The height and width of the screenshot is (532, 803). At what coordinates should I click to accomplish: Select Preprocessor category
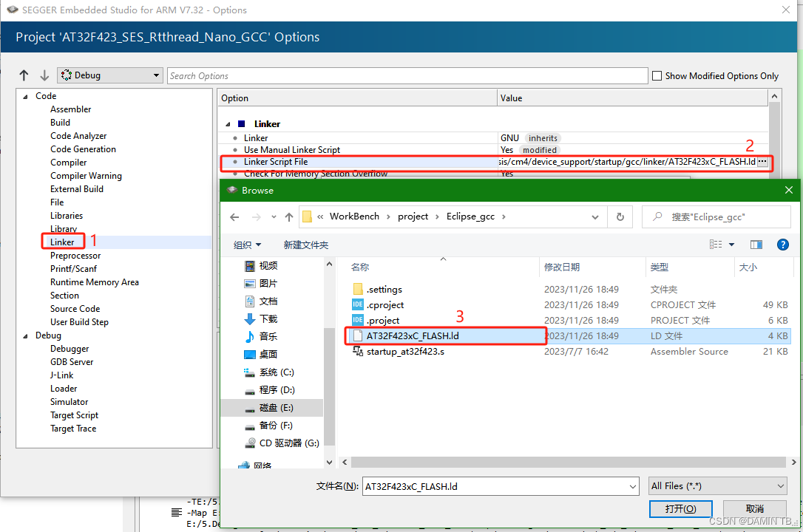[x=75, y=256]
